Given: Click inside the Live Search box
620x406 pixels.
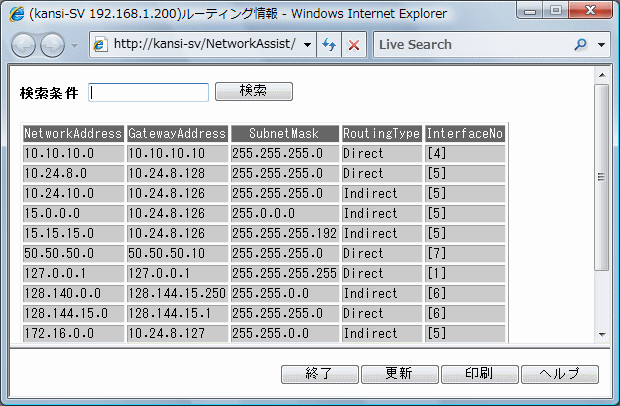Looking at the screenshot, I should coord(470,45).
